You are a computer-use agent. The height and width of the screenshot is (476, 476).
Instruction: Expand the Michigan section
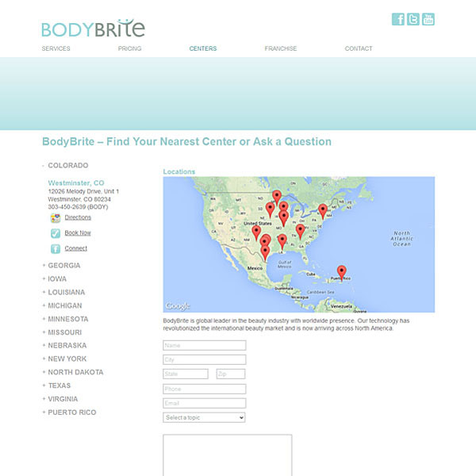coord(62,305)
